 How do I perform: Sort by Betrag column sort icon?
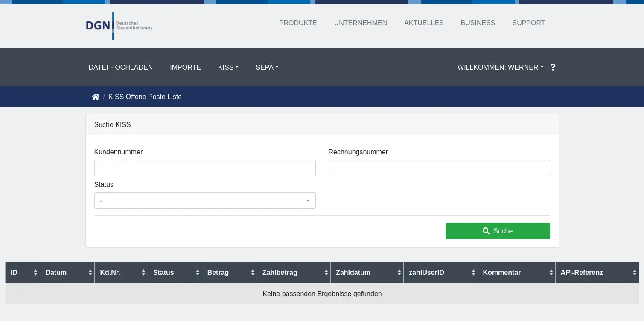pos(252,273)
